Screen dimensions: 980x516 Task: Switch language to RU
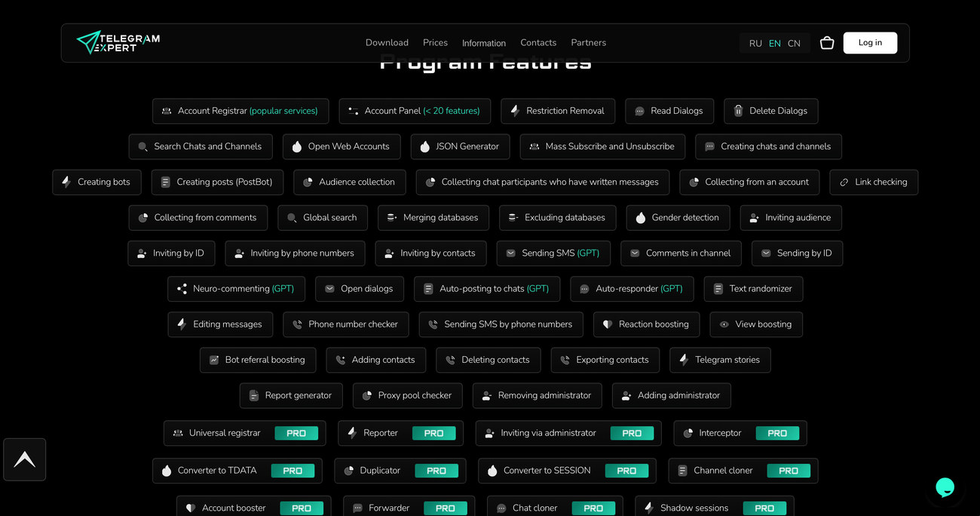coord(755,44)
